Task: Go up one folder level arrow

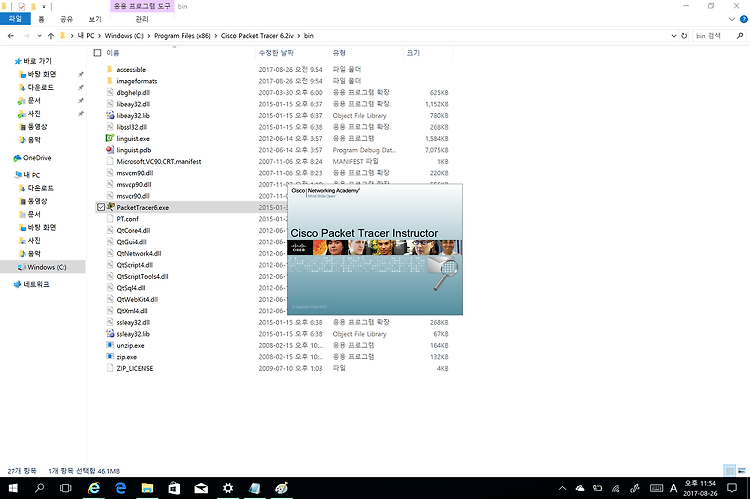Action: (x=51, y=36)
